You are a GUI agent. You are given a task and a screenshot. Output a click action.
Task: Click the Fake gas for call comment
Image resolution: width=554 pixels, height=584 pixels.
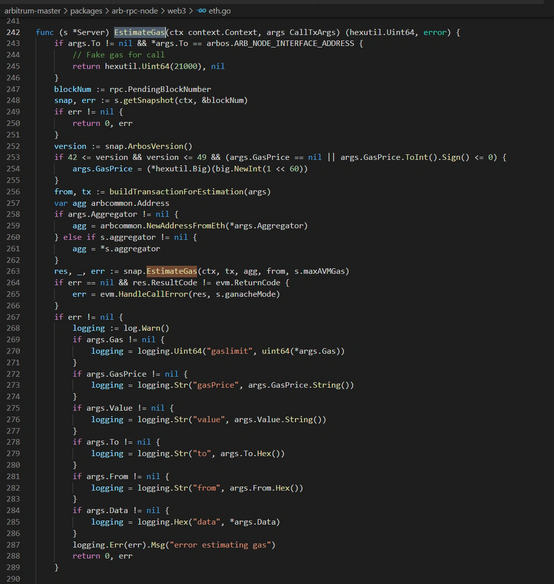[x=118, y=55]
